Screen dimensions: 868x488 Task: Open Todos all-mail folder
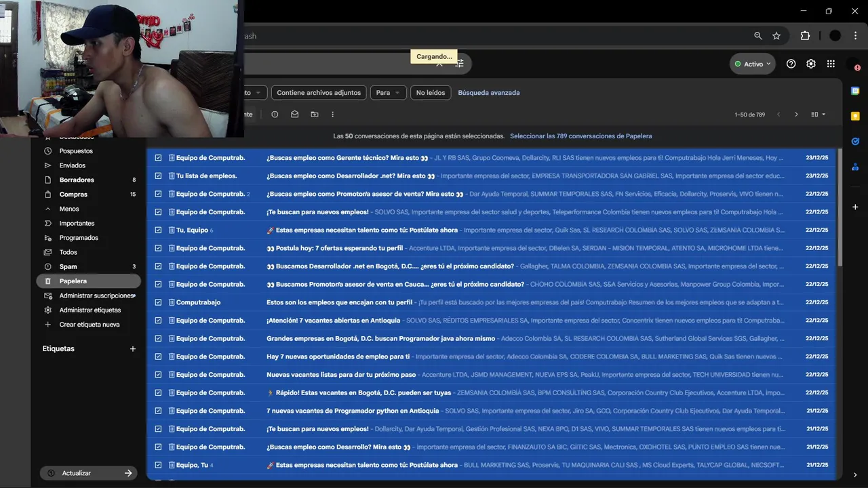tap(68, 252)
